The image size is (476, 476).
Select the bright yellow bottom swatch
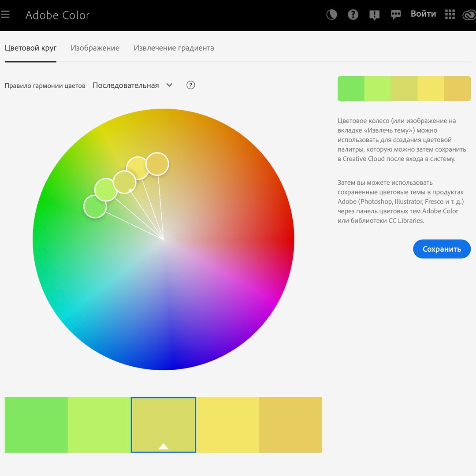(228, 425)
